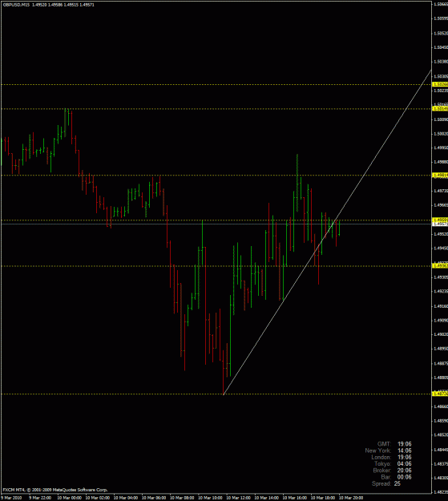
Task: Click the 1.50520 price scale label
Action: [441, 33]
